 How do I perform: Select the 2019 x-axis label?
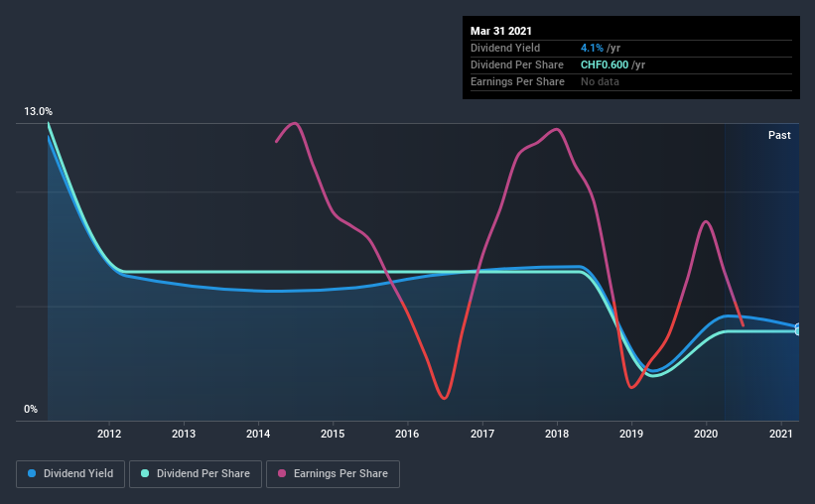coord(631,434)
